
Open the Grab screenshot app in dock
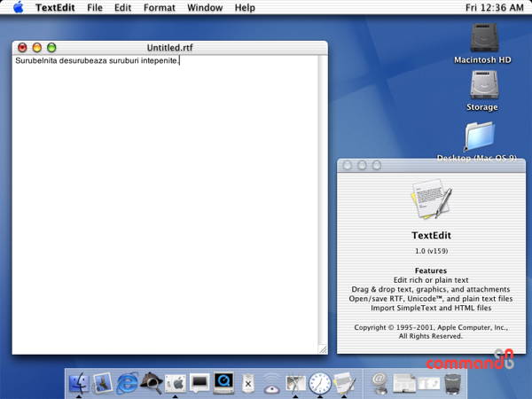tap(295, 383)
